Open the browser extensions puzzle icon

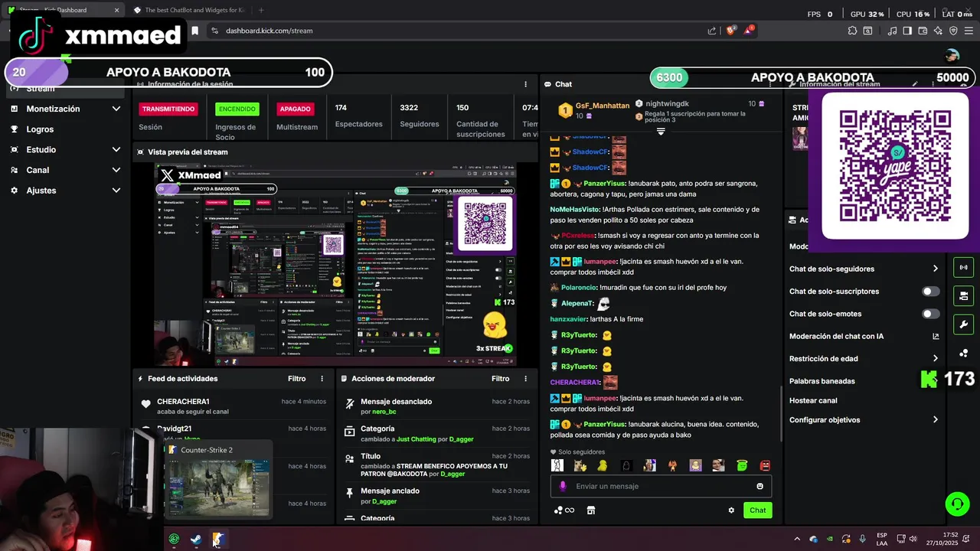tap(852, 31)
